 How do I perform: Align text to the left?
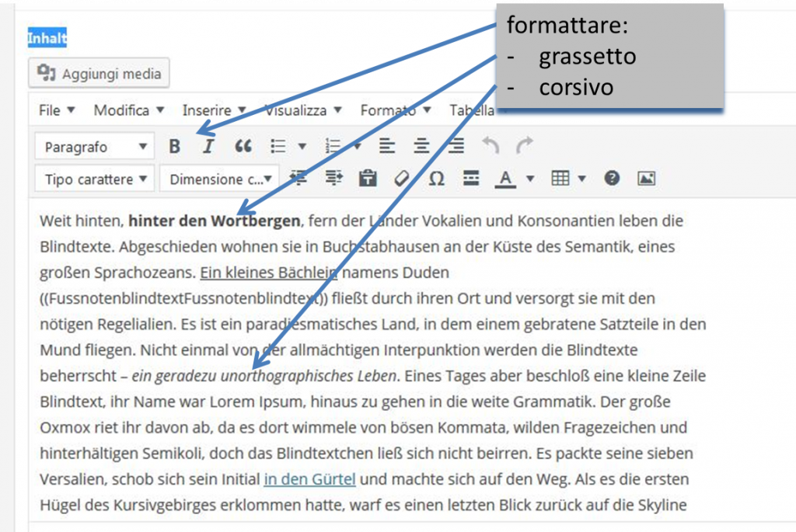(386, 146)
